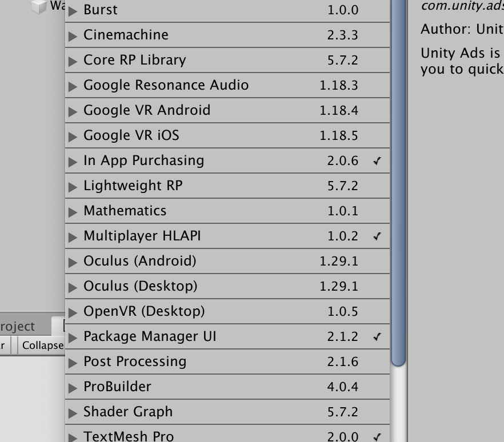Viewport: 504px width, 442px height.
Task: Expand the Mathematics package entry
Action: click(x=73, y=211)
